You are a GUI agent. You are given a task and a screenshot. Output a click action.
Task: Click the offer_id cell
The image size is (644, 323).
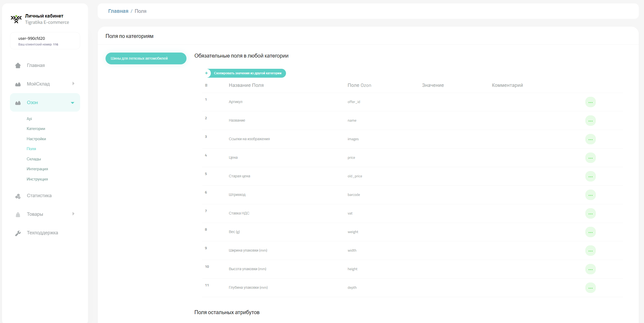pos(354,102)
